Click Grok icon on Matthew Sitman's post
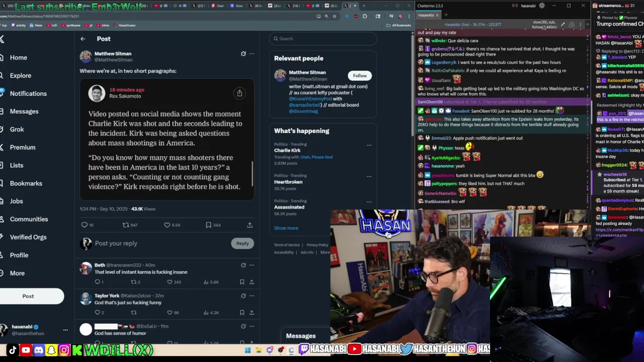Image resolution: width=644 pixels, height=362 pixels. pyautogui.click(x=243, y=54)
